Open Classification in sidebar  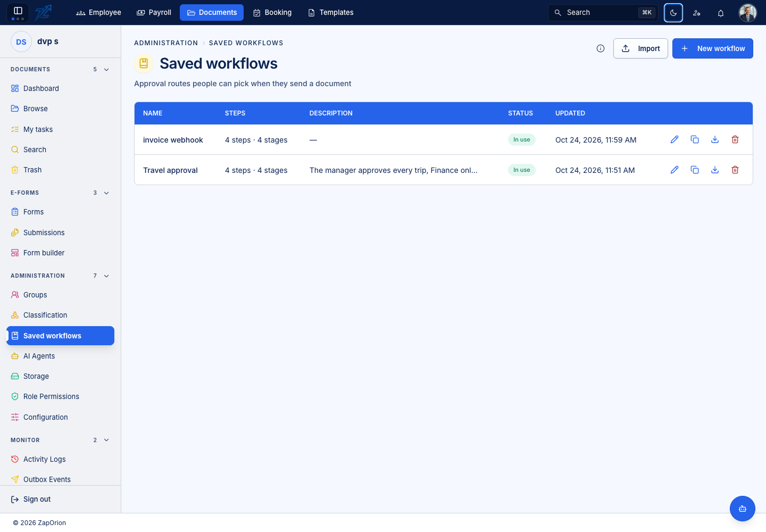(60, 315)
